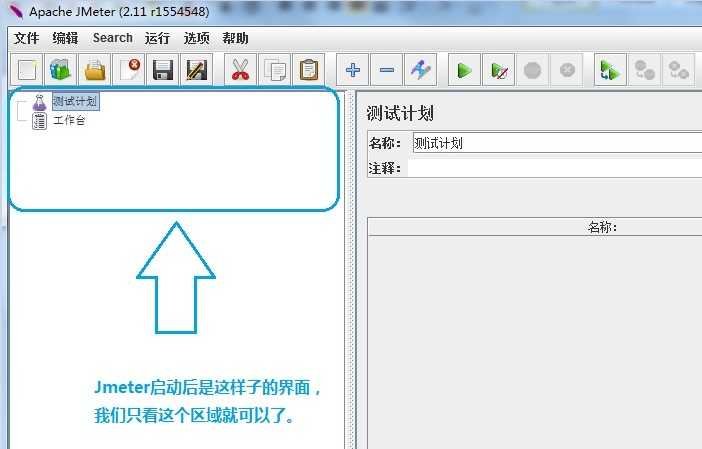Click the Close test plan icon
Image resolution: width=702 pixels, height=449 pixels.
pyautogui.click(x=129, y=70)
